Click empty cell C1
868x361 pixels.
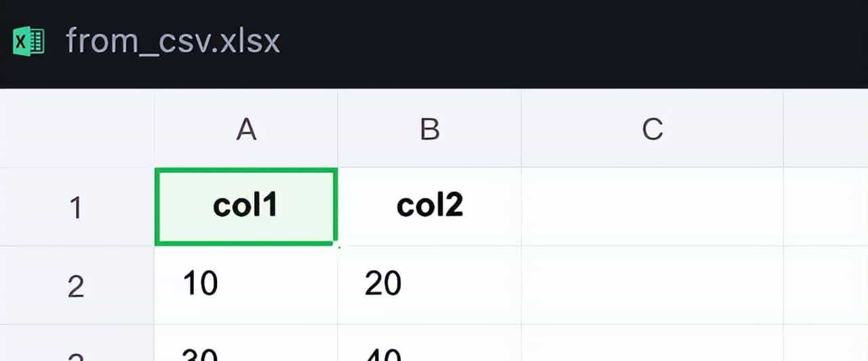coord(652,206)
